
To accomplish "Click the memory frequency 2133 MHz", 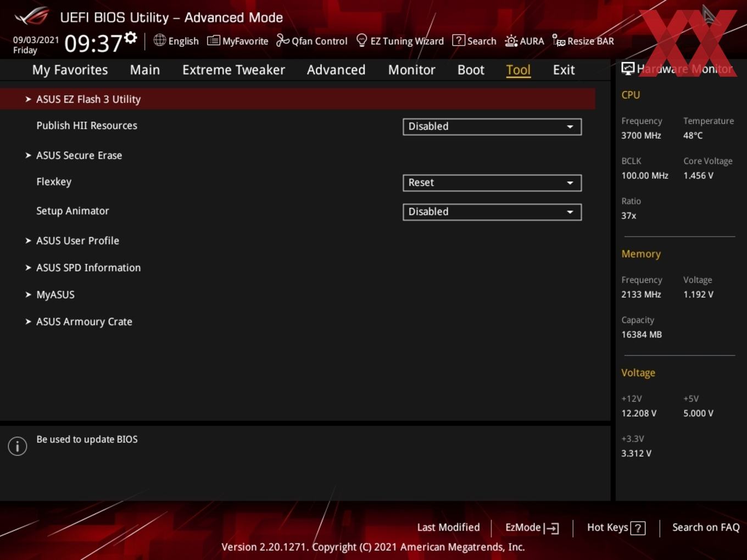I will coord(641,294).
